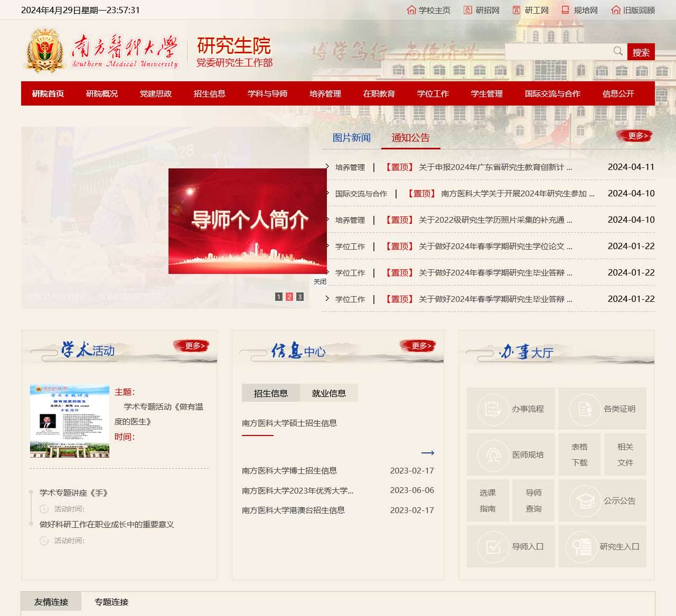676x616 pixels.
Task: Click the magnifier search icon
Action: click(x=618, y=51)
